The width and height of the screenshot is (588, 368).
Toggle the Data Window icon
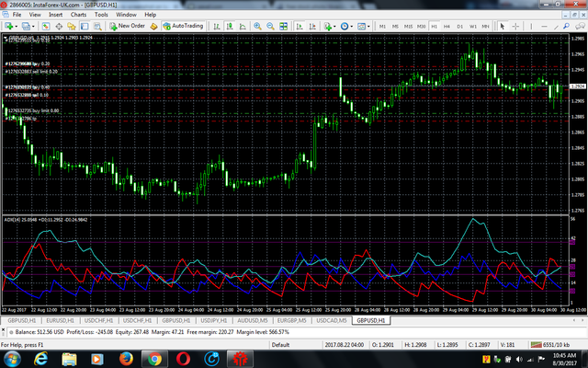pos(59,27)
